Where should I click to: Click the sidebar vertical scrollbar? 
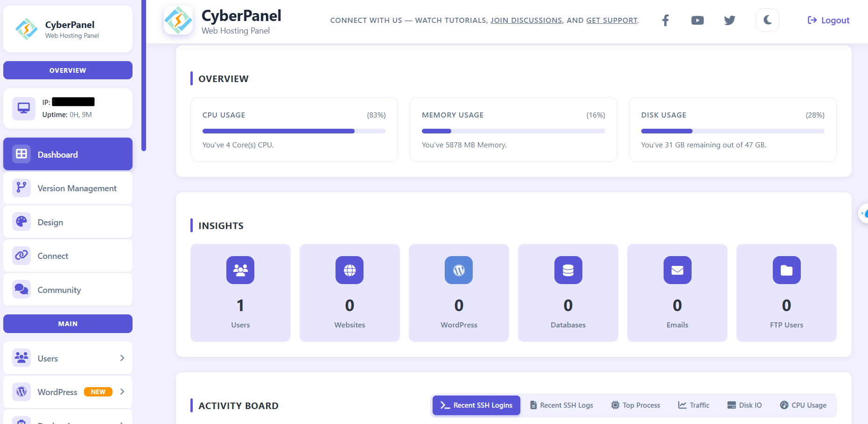click(144, 75)
